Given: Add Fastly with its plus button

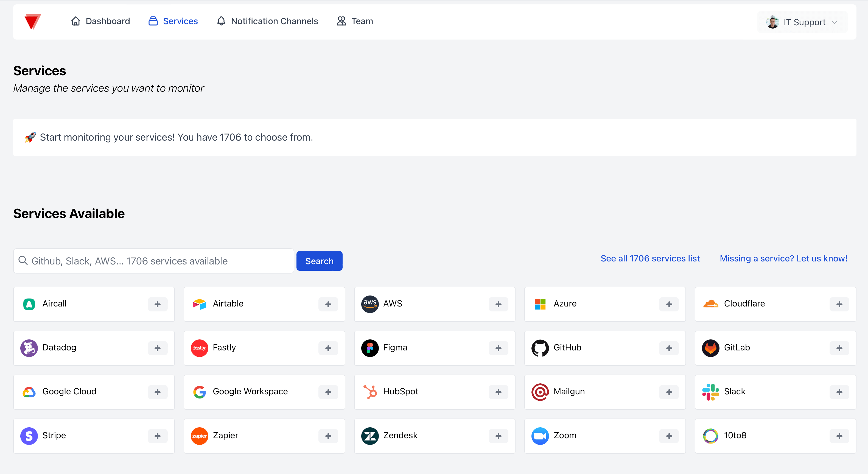Looking at the screenshot, I should [328, 348].
